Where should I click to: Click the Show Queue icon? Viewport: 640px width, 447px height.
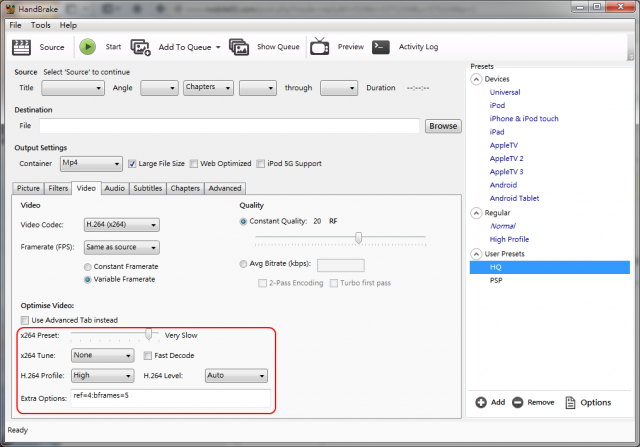(239, 47)
